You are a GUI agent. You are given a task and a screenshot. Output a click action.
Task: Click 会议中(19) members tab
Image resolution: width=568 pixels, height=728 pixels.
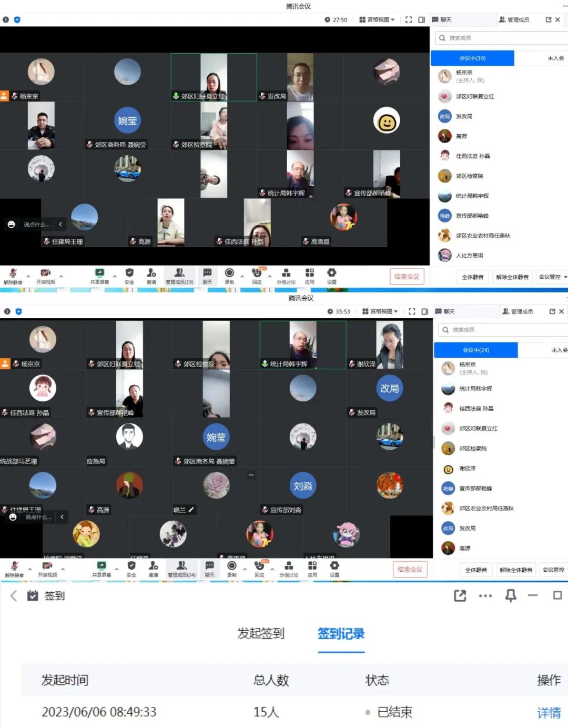tap(472, 58)
